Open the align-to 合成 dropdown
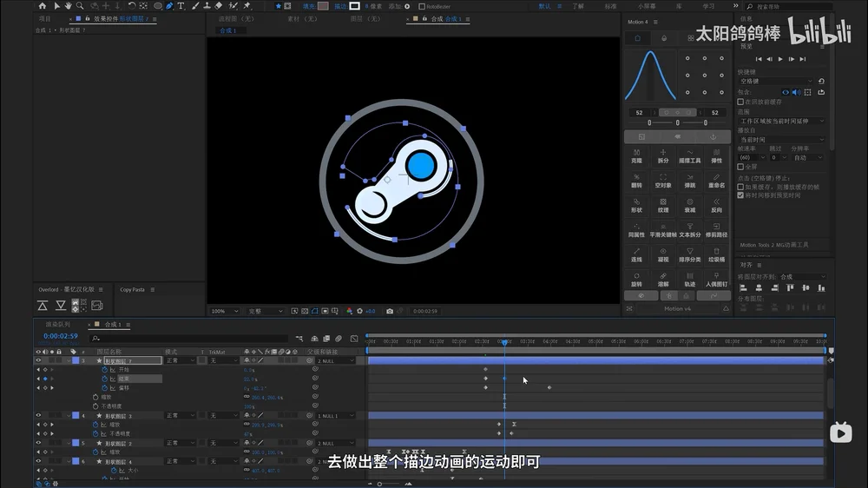The width and height of the screenshot is (868, 488). tap(802, 276)
